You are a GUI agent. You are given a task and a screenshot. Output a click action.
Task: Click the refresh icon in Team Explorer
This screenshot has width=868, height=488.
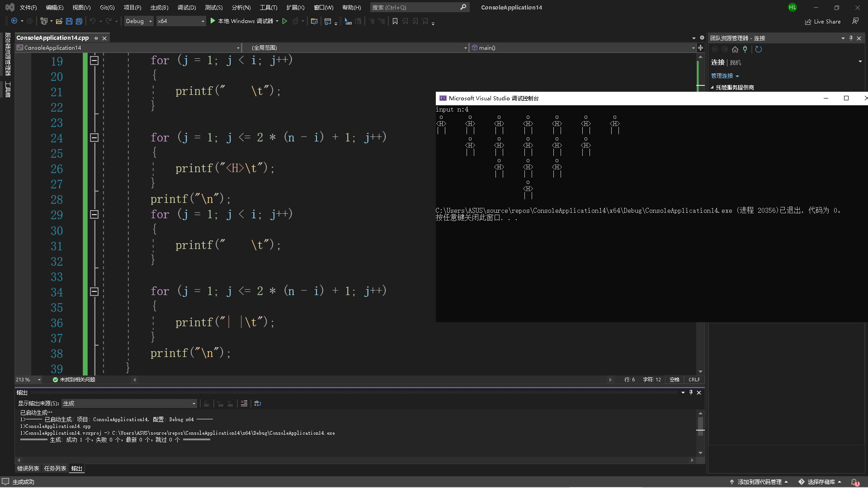759,50
